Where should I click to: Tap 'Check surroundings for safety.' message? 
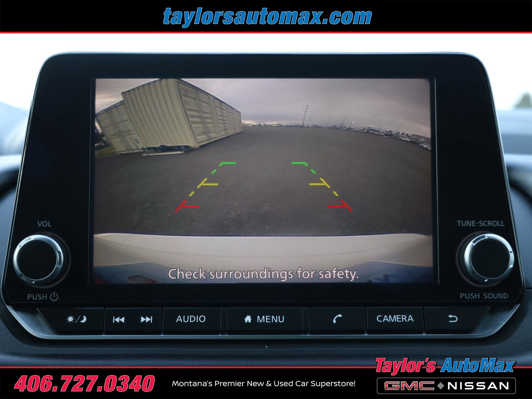coord(263,274)
